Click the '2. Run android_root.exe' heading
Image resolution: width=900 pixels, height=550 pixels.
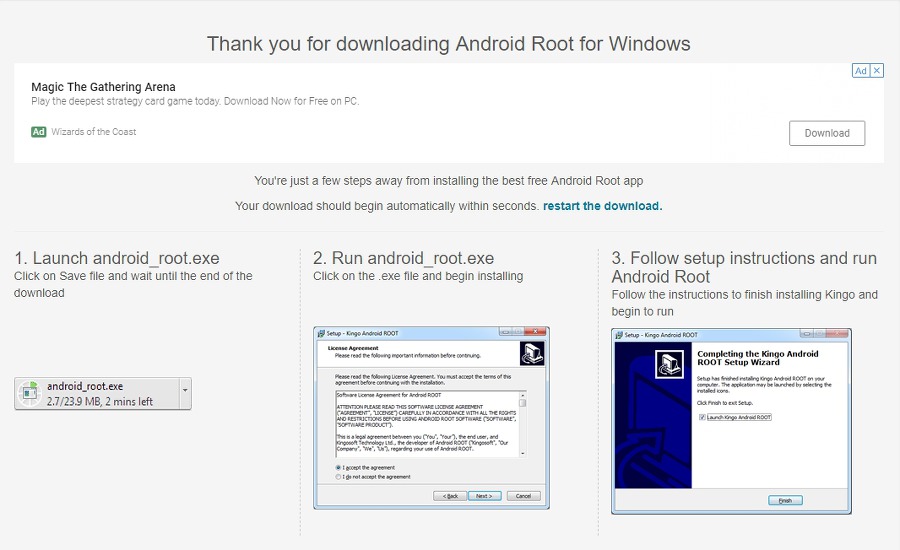pos(404,258)
